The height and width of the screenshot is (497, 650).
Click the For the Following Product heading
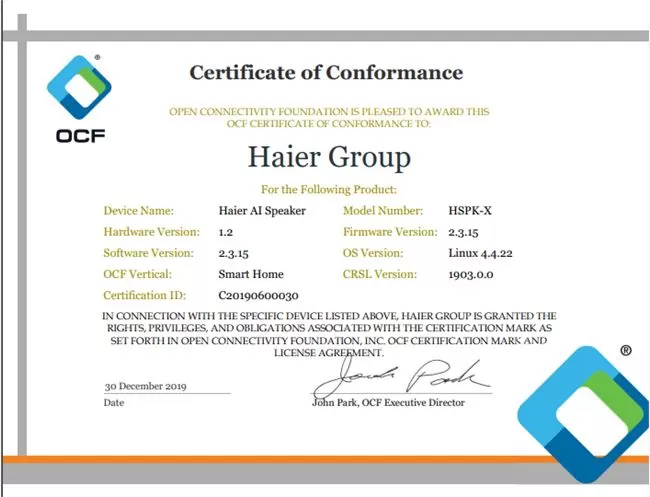[329, 189]
